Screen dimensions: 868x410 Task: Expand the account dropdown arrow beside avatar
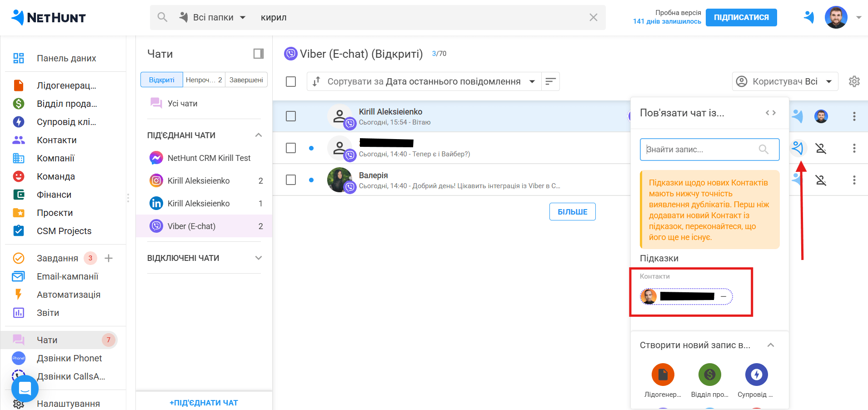(x=858, y=18)
